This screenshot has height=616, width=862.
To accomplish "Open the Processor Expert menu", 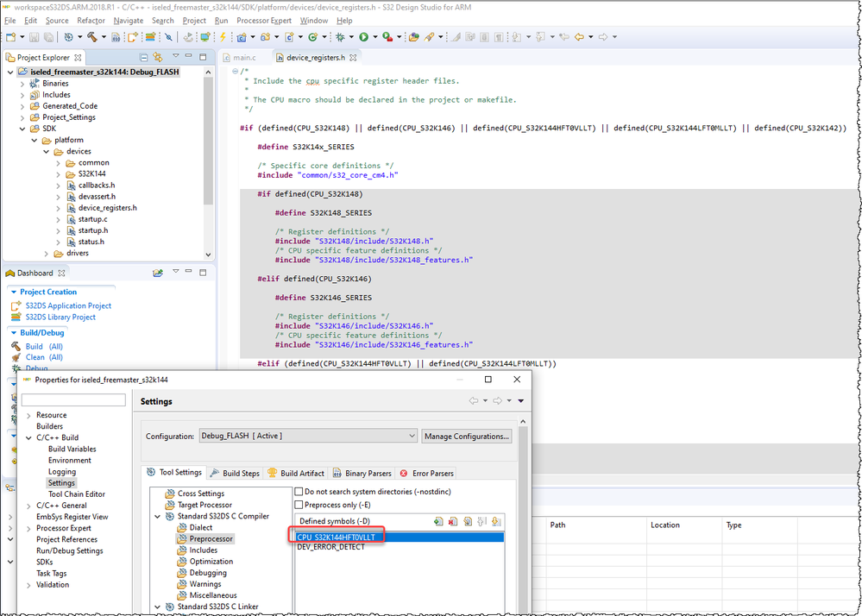I will 264,21.
